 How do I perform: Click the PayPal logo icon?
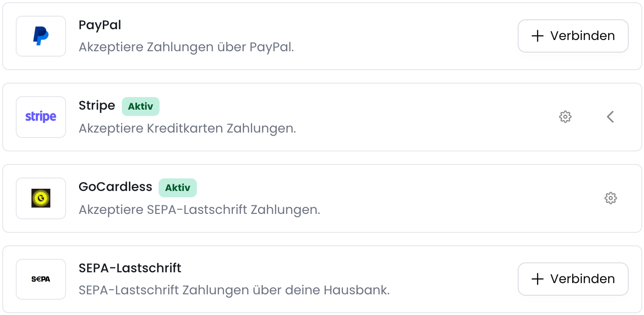[40, 36]
